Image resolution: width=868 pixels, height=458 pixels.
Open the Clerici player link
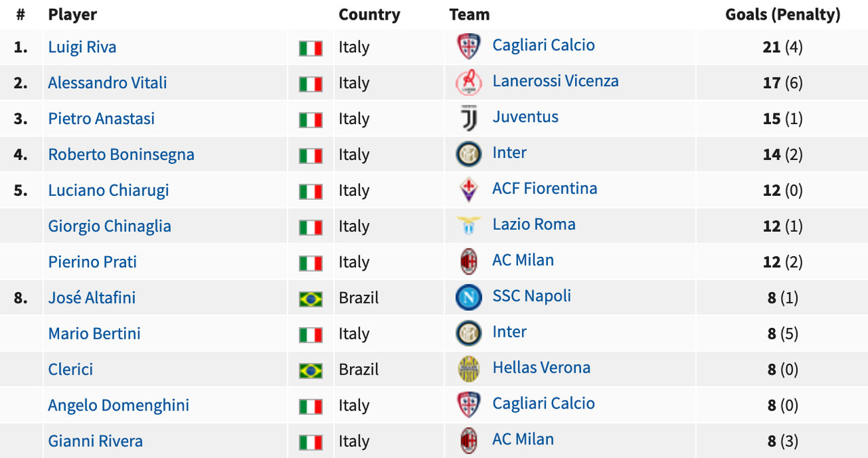click(71, 369)
